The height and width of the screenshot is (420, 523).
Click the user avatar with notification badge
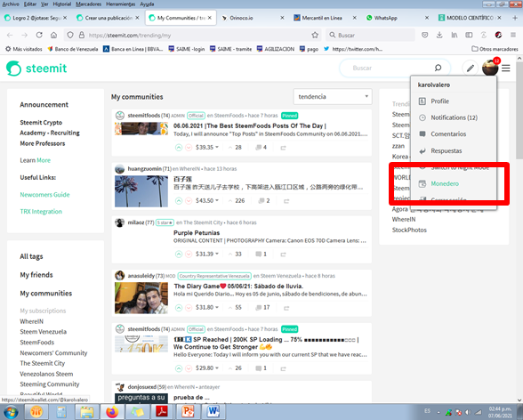click(490, 67)
